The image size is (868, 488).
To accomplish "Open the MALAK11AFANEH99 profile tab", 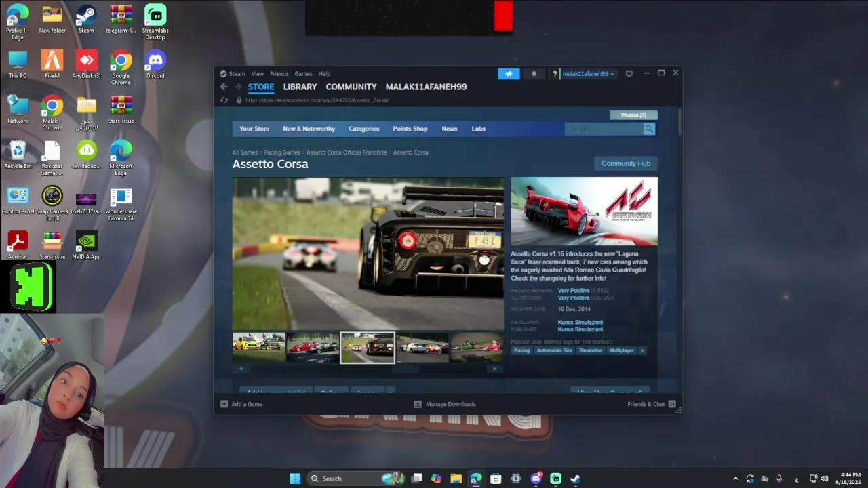I will (x=426, y=87).
